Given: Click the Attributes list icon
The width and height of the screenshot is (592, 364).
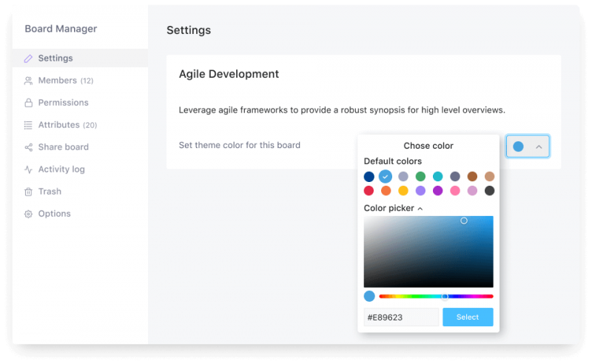Looking at the screenshot, I should point(28,125).
